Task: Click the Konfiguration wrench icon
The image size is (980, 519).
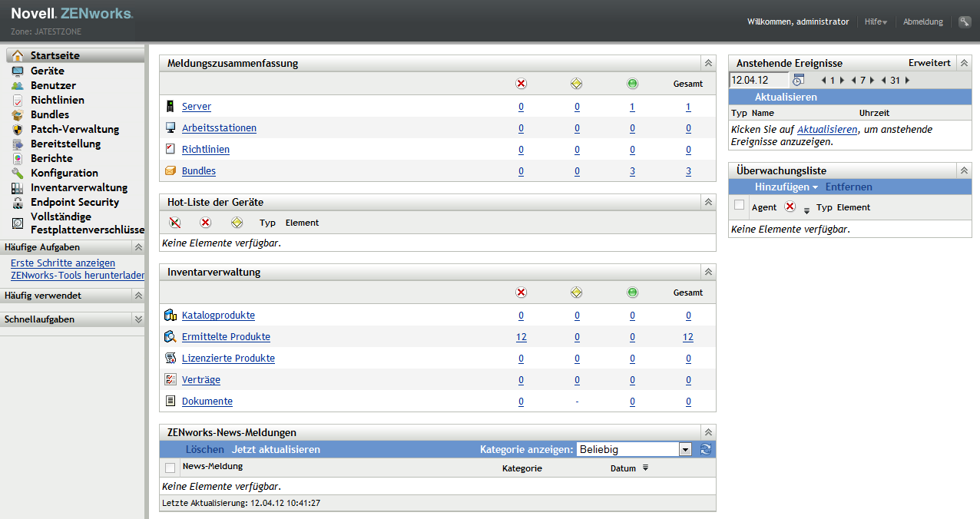Action: coord(18,173)
